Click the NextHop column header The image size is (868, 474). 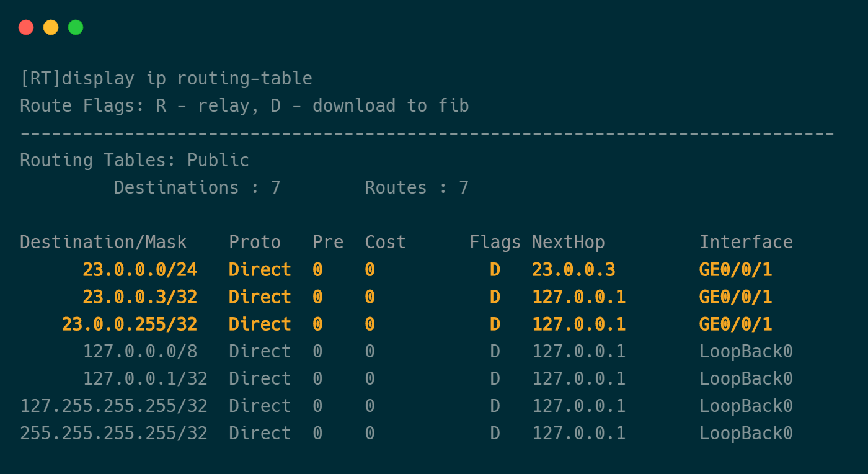(568, 243)
